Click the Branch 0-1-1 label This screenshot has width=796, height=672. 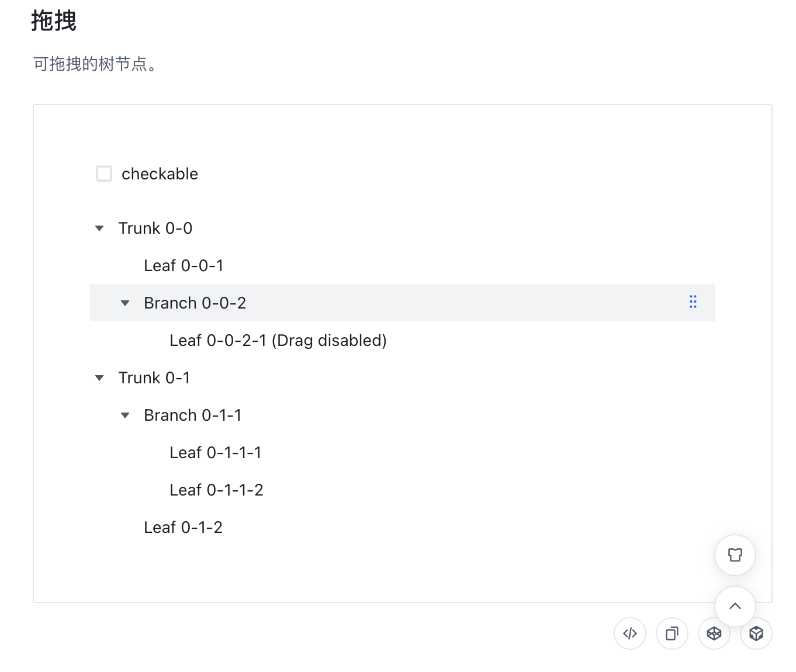pos(193,415)
